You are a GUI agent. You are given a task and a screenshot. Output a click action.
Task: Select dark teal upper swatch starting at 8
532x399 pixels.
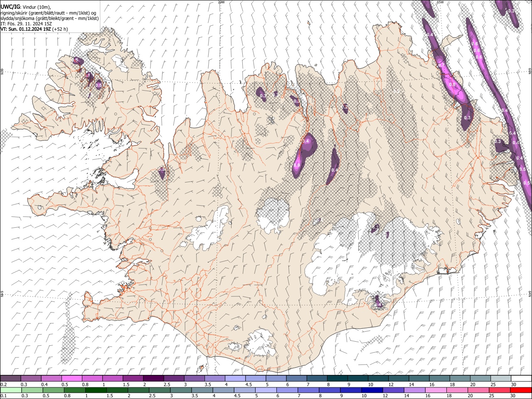coord(337,378)
